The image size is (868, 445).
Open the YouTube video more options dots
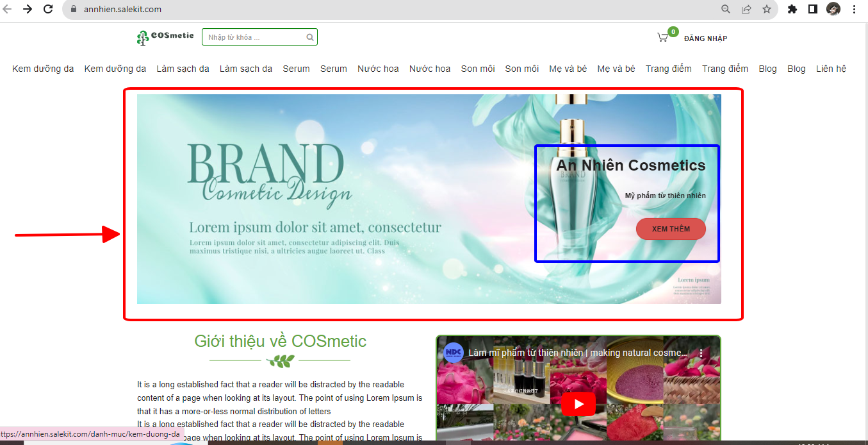point(701,353)
